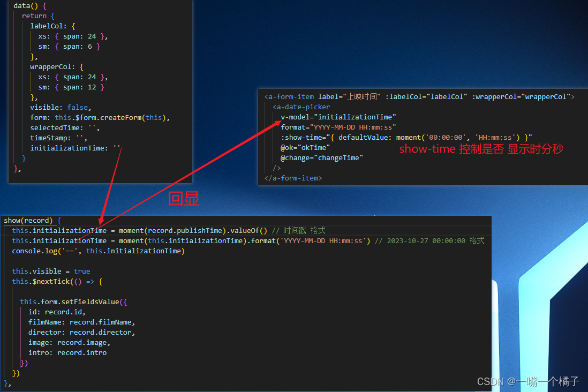This screenshot has height=392, width=588.
Task: Click the '// 时间戳 格式' comment
Action: [298, 231]
